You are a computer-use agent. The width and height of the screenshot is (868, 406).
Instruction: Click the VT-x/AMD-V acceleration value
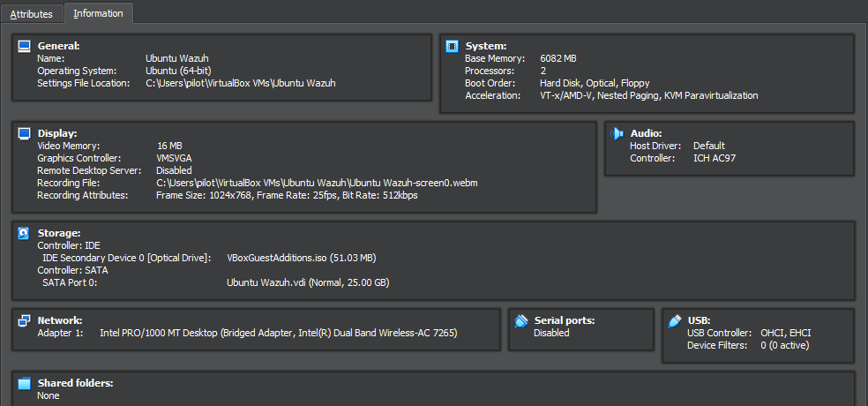648,95
